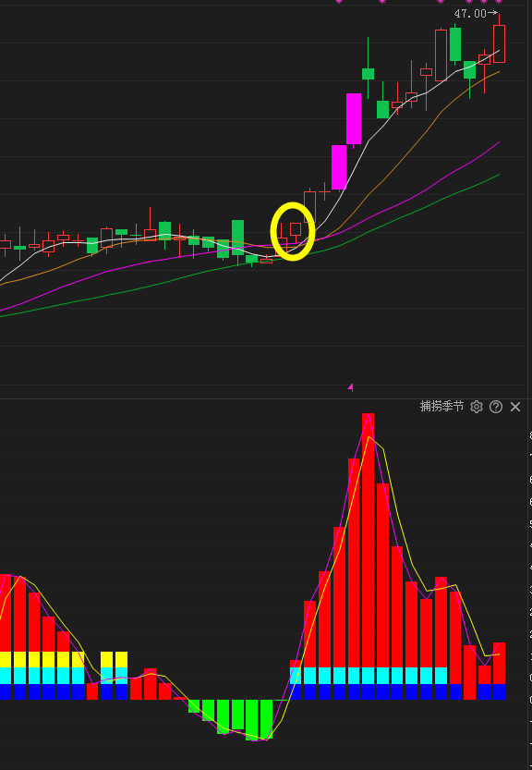Click the help question mark icon
Screen dimensions: 532x770
pos(496,407)
